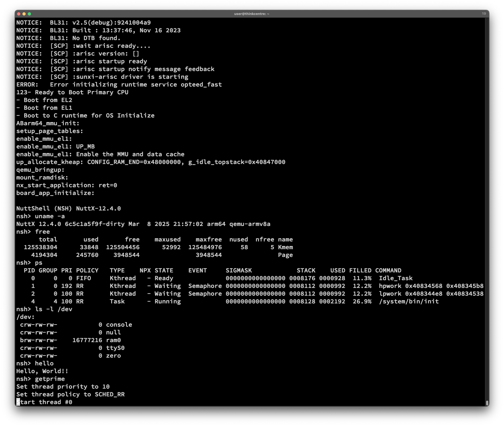504x426 pixels.
Task: Click the "ls -l /dev" command text
Action: [x=53, y=309]
